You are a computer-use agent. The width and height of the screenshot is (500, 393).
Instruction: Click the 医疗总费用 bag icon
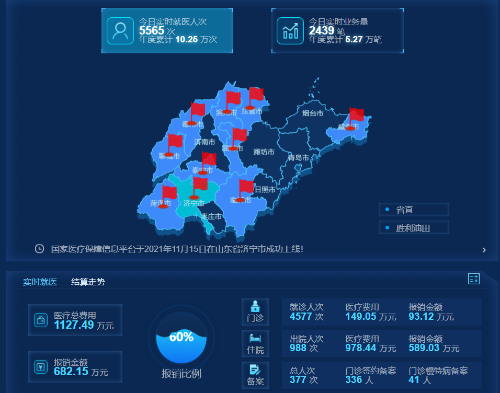click(x=41, y=320)
